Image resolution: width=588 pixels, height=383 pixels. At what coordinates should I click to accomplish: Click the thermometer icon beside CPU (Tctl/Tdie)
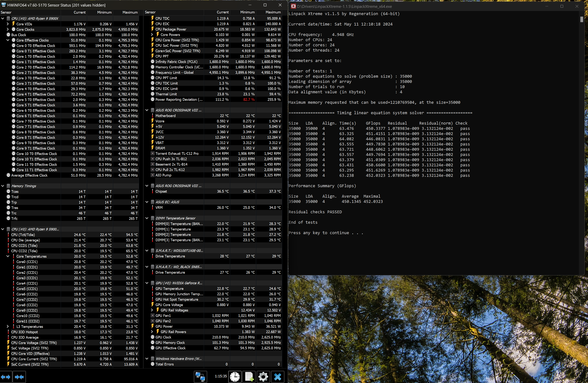point(8,235)
